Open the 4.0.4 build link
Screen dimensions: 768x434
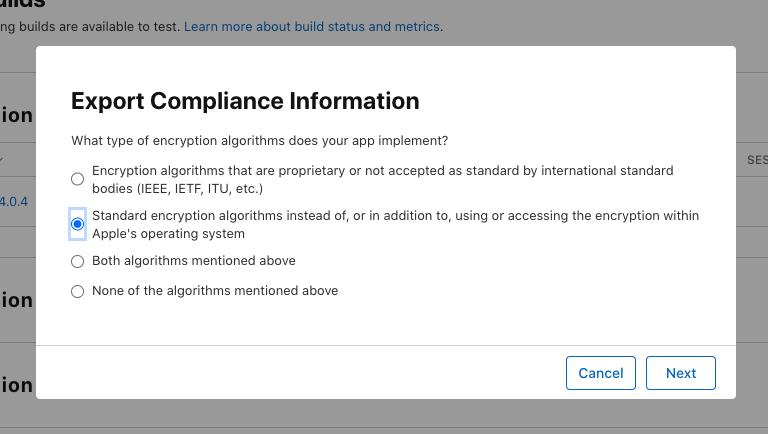click(x=14, y=201)
